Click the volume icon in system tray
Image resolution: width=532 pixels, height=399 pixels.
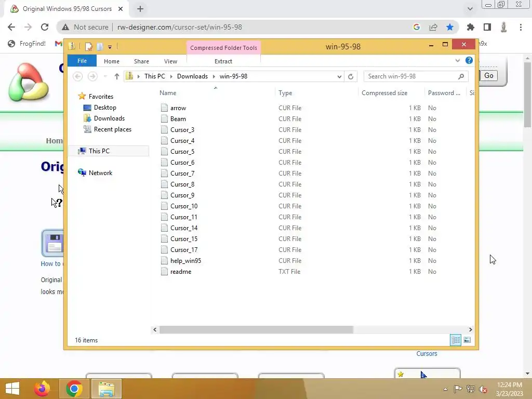click(483, 389)
